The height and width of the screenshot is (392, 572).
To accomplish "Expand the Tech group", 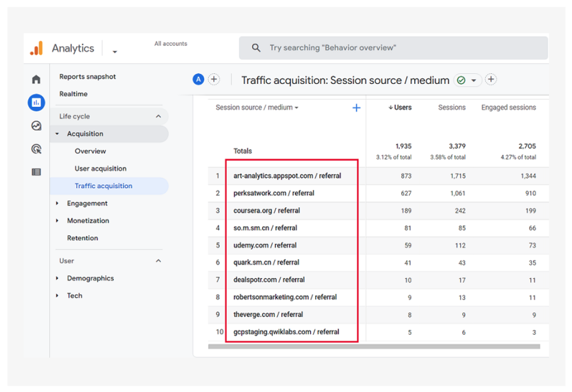I will [57, 296].
